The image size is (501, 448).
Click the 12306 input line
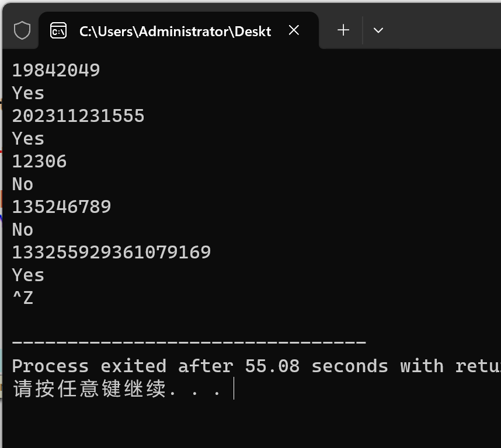[x=39, y=161]
